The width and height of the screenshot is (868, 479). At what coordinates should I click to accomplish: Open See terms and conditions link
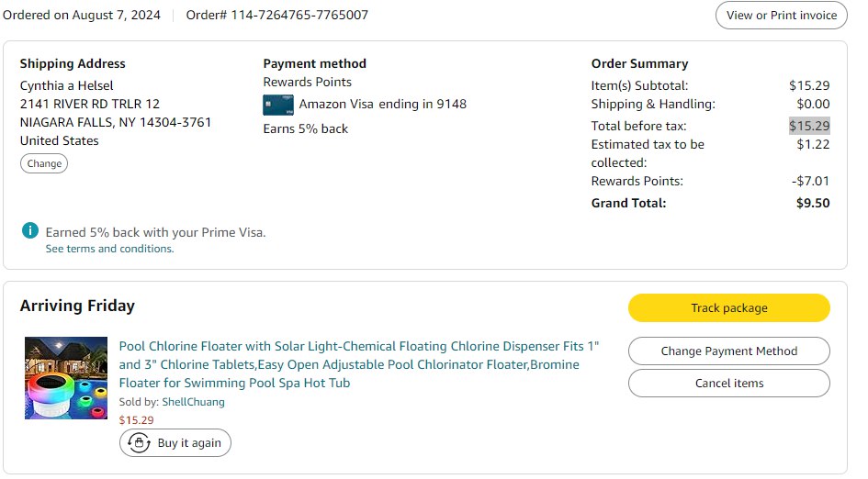coord(109,249)
